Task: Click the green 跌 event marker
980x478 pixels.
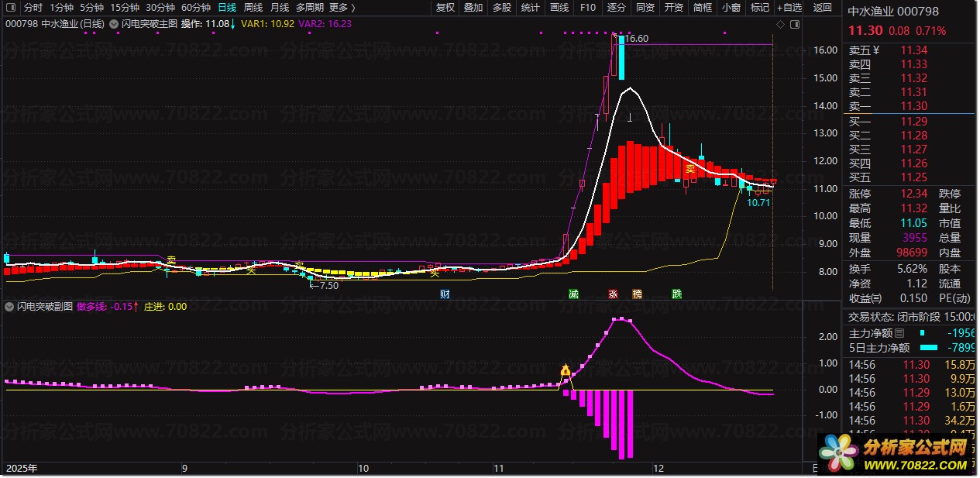Action: [x=677, y=294]
